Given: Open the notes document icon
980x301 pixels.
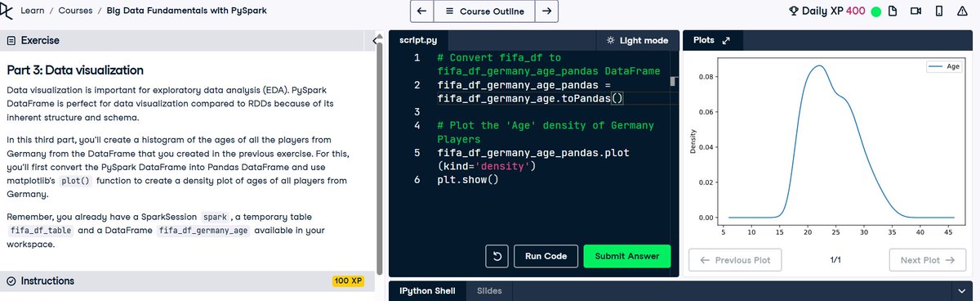Looking at the screenshot, I should 893,11.
